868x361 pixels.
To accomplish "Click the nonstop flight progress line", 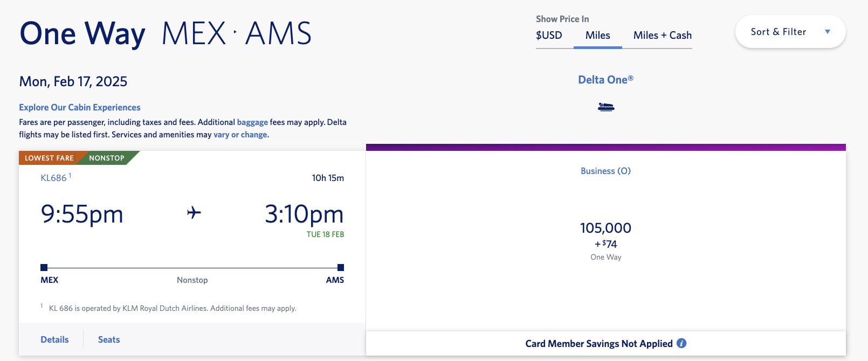I will [x=192, y=266].
